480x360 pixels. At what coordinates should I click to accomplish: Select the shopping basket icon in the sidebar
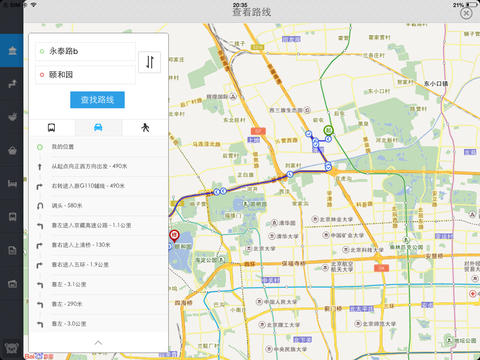[x=12, y=150]
